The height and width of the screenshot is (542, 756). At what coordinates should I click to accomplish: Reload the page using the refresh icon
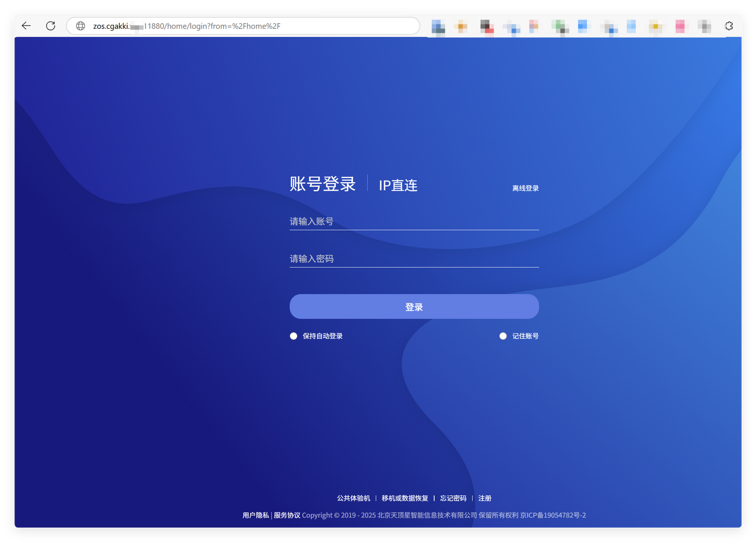point(50,25)
